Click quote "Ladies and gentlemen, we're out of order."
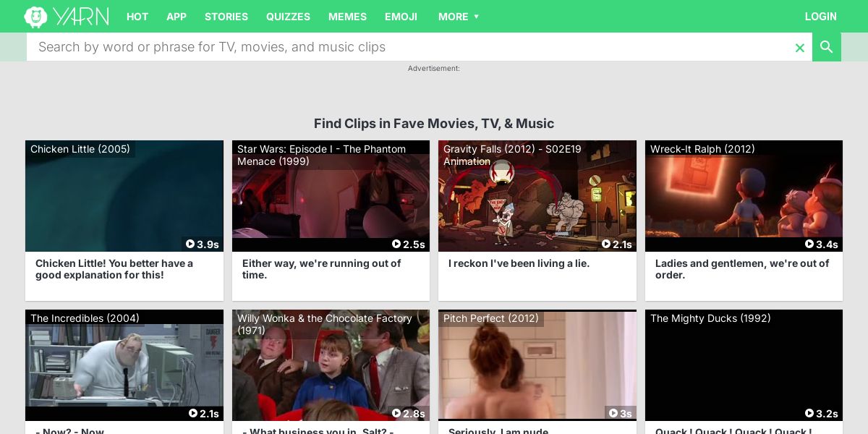This screenshot has height=434, width=868. point(742,269)
